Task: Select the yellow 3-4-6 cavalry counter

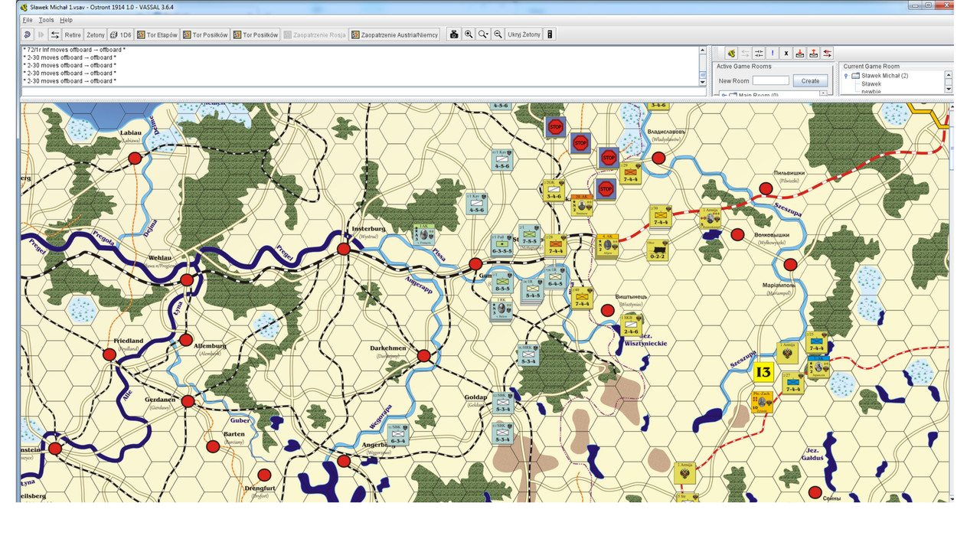Action: [553, 190]
